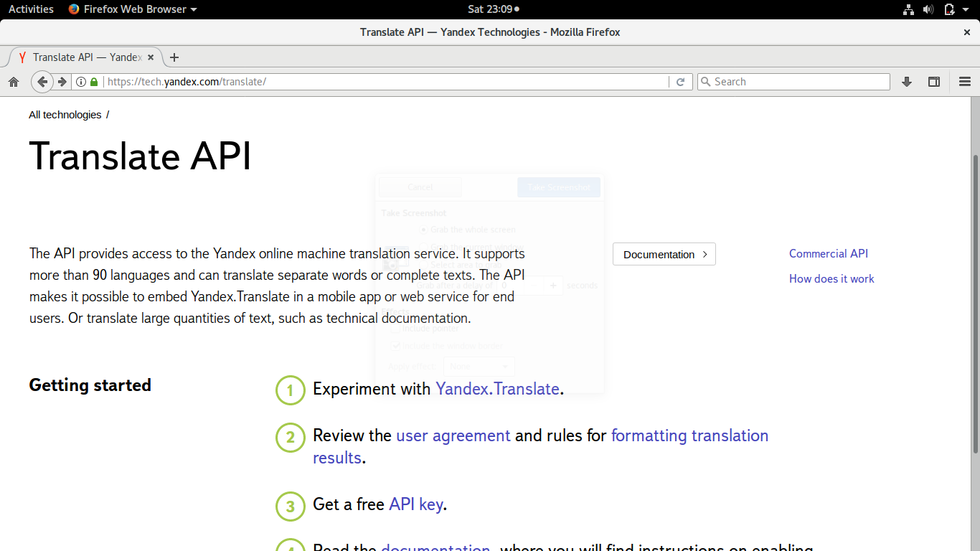Open the Firefox hamburger menu
980x551 pixels.
point(965,81)
